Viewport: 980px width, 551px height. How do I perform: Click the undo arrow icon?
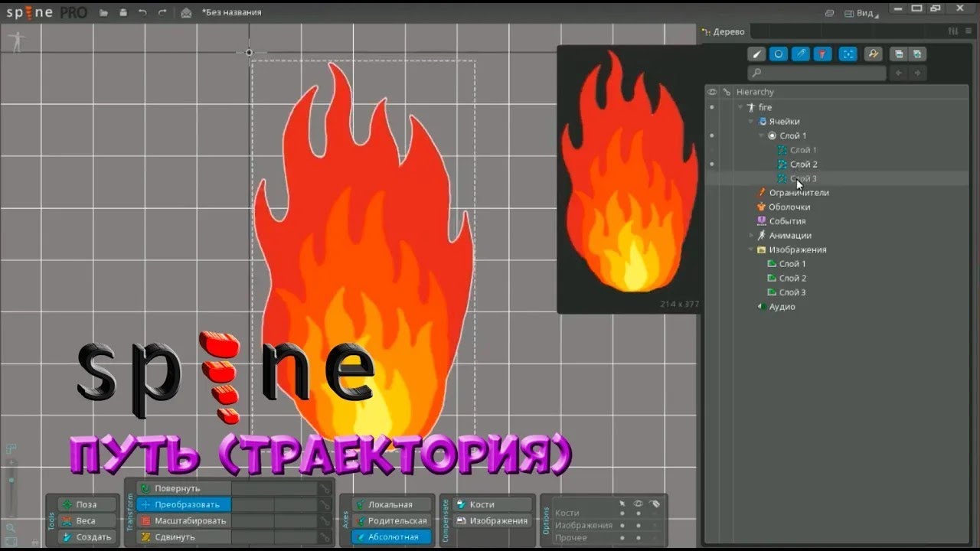(x=142, y=13)
